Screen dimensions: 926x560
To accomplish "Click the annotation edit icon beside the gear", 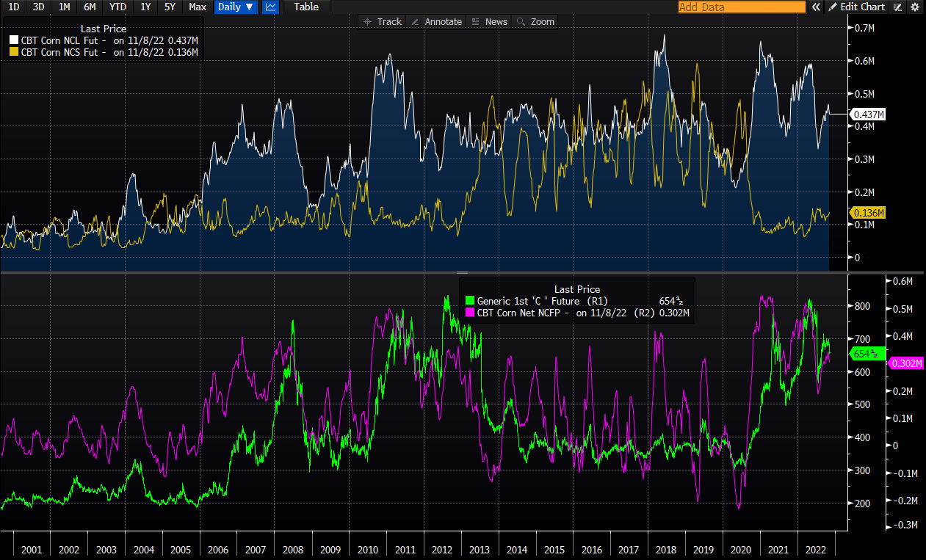I will (898, 7).
